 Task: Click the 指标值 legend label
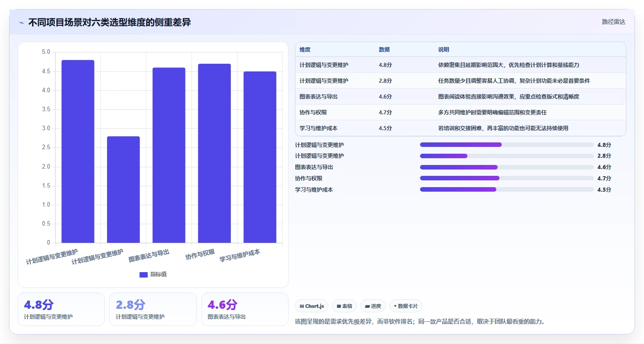coord(159,274)
